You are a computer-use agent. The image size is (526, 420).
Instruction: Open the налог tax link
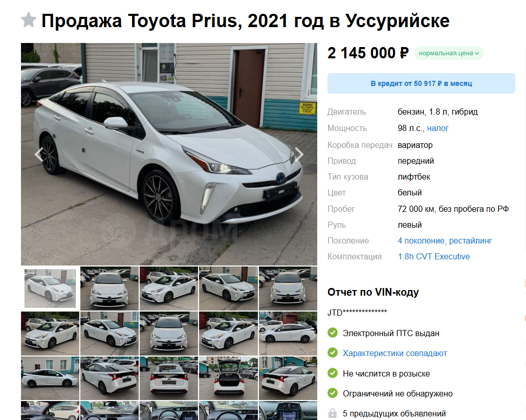[x=438, y=128]
